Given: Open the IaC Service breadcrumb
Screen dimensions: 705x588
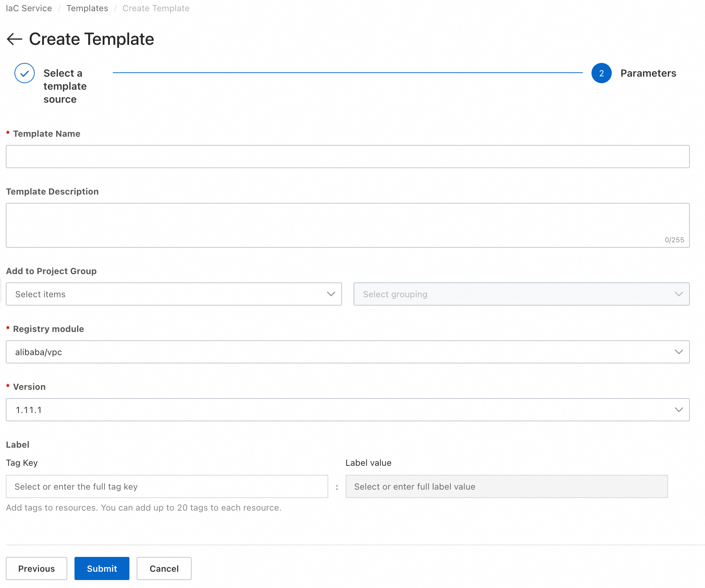Looking at the screenshot, I should click(x=29, y=8).
